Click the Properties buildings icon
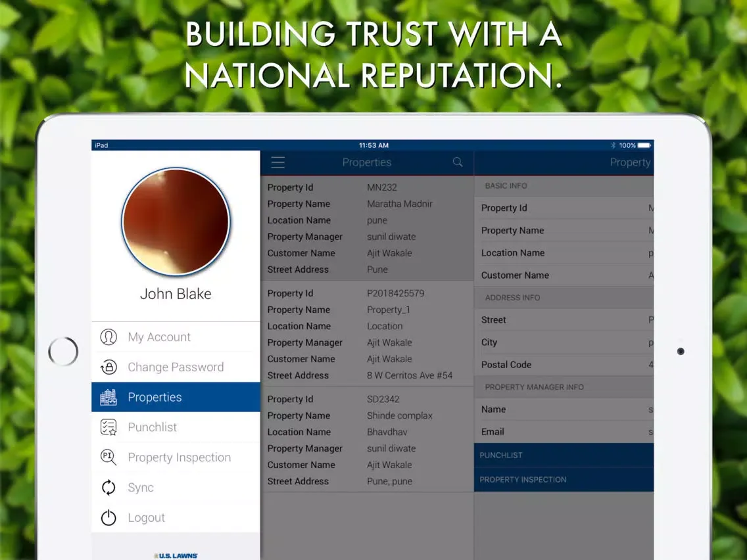 tap(108, 397)
